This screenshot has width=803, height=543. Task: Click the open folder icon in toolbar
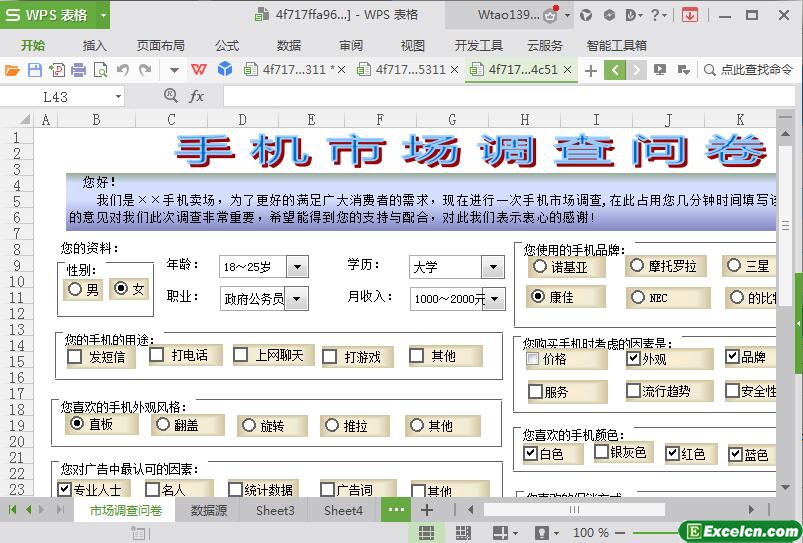point(12,70)
